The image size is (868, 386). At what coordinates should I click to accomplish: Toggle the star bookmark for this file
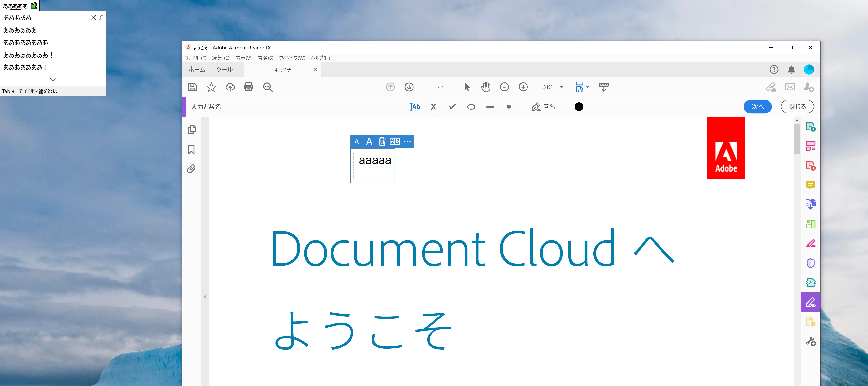click(x=211, y=87)
